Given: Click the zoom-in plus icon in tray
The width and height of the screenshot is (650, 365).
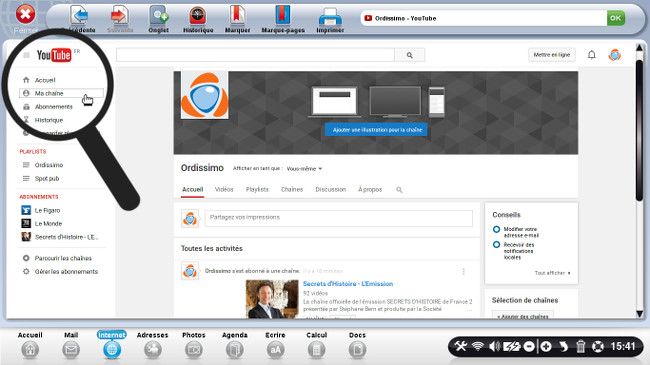Looking at the screenshot, I should [546, 346].
